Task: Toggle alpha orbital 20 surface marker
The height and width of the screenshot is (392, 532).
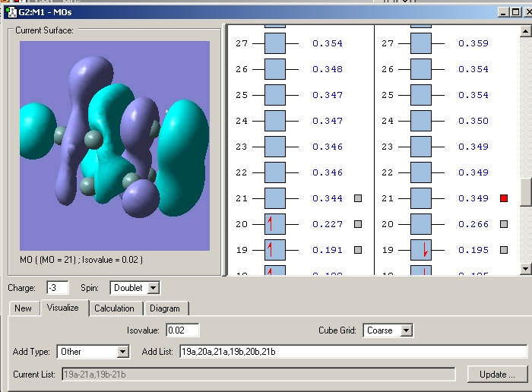Action: coord(358,224)
